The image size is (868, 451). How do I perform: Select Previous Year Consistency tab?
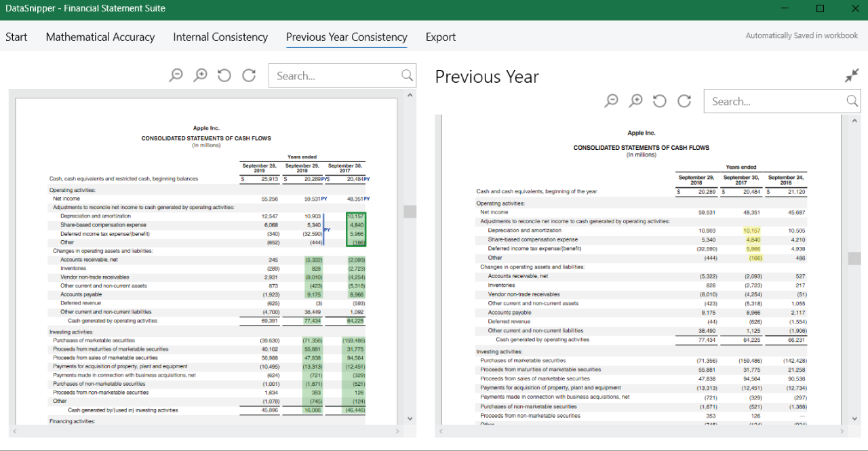(347, 37)
